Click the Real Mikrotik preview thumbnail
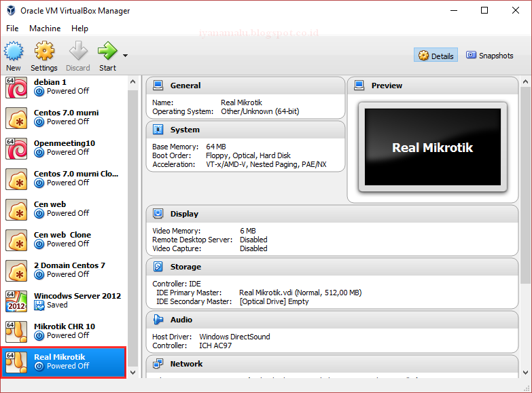 (433, 147)
